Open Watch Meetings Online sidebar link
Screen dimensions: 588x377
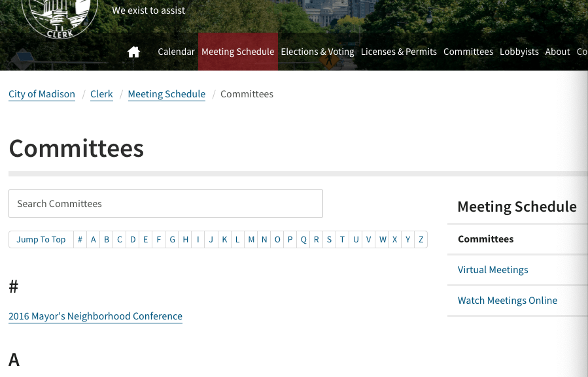point(508,301)
